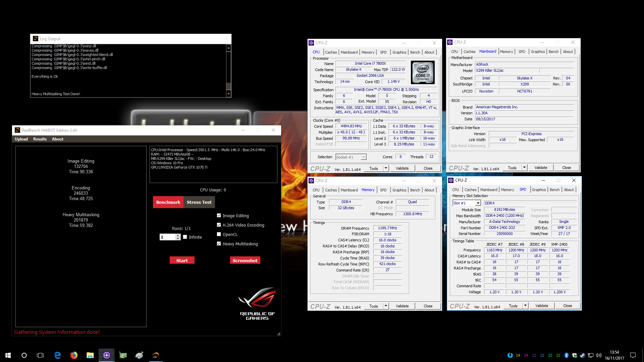The height and width of the screenshot is (362, 644).
Task: Select SPD tab in CPU-Z CPU window
Action: [383, 52]
